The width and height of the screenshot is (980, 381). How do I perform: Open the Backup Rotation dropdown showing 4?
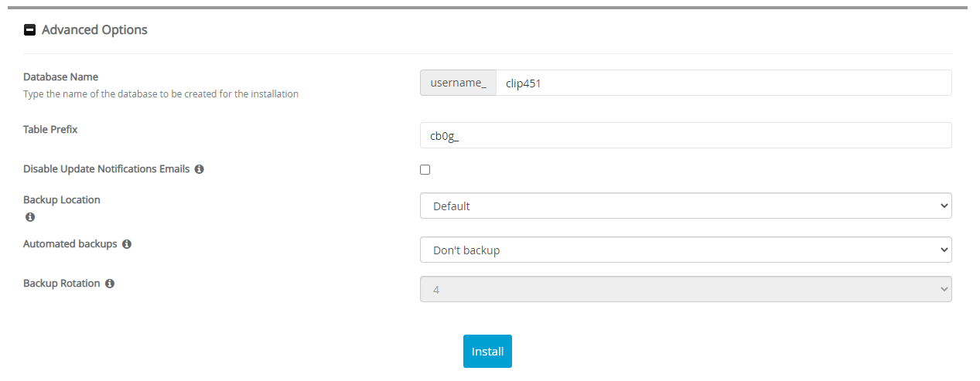(685, 289)
